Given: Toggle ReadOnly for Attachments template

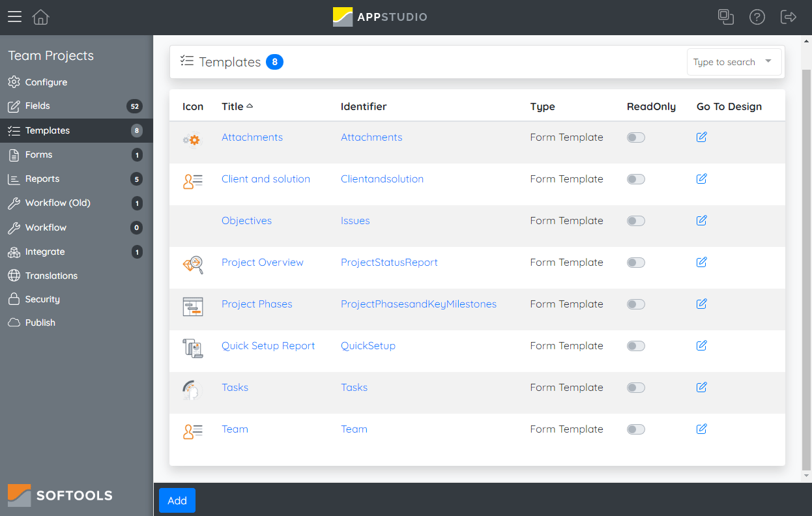Looking at the screenshot, I should 635,137.
